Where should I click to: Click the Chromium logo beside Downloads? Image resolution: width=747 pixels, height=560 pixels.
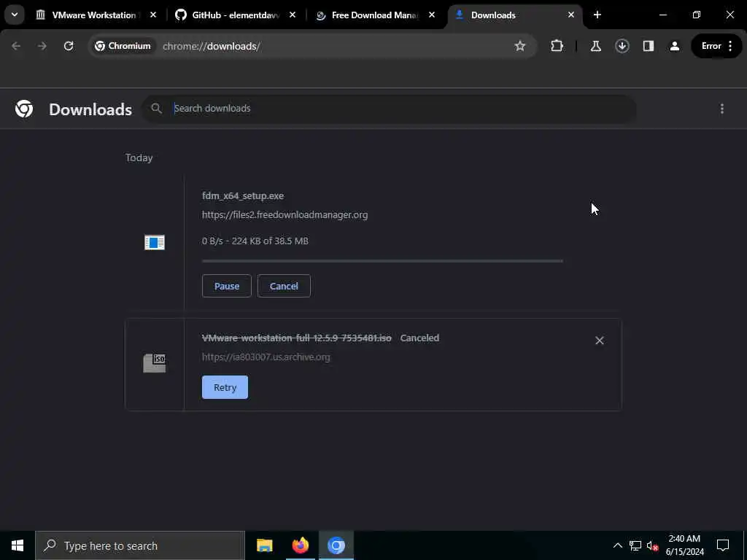tap(24, 109)
